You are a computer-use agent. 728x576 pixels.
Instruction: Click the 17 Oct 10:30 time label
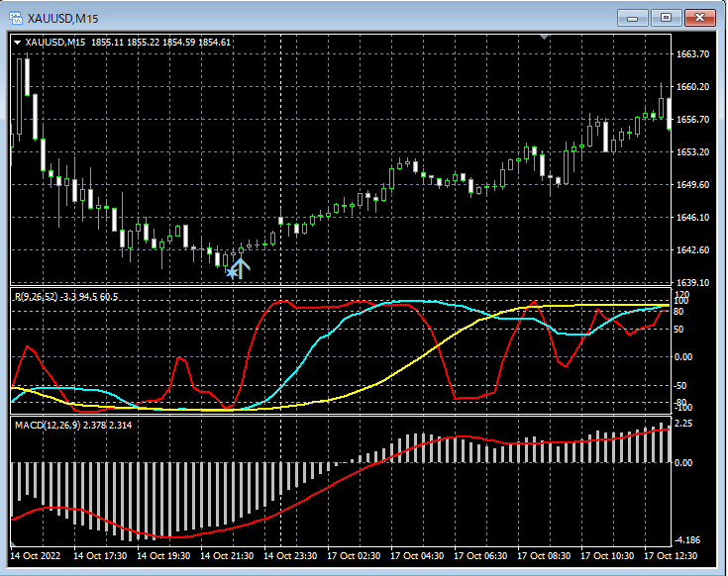(607, 555)
